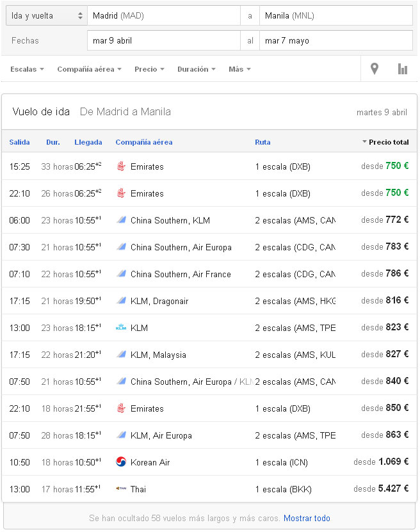Open the Duración filter menu
Screen dimensions: 420x532
197,69
